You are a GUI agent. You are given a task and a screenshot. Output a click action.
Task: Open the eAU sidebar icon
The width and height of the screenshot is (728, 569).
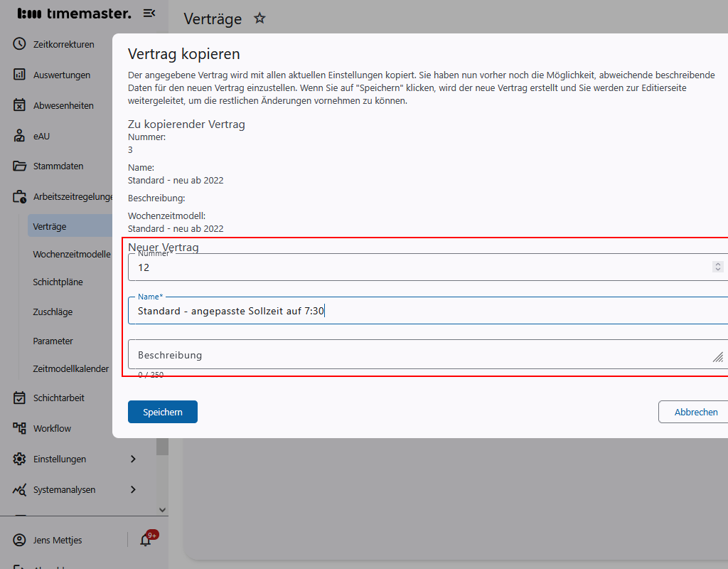point(19,136)
